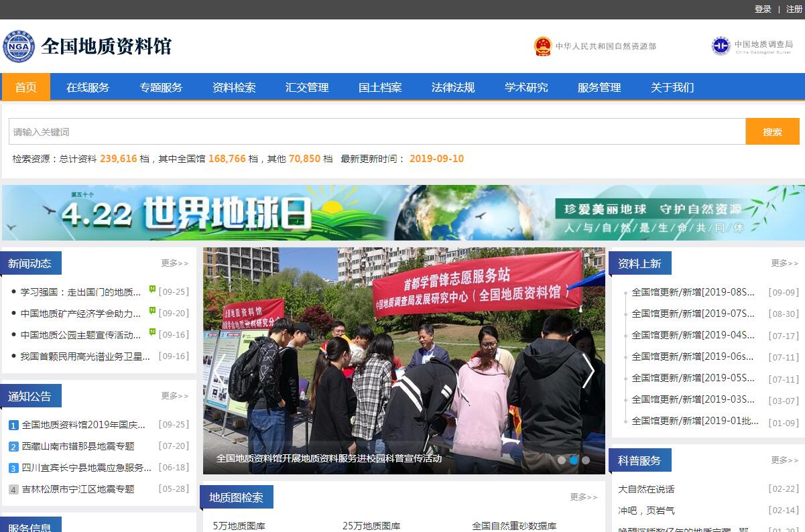
Task: Click number 4 badge in 通知公告
Action: pyautogui.click(x=13, y=490)
